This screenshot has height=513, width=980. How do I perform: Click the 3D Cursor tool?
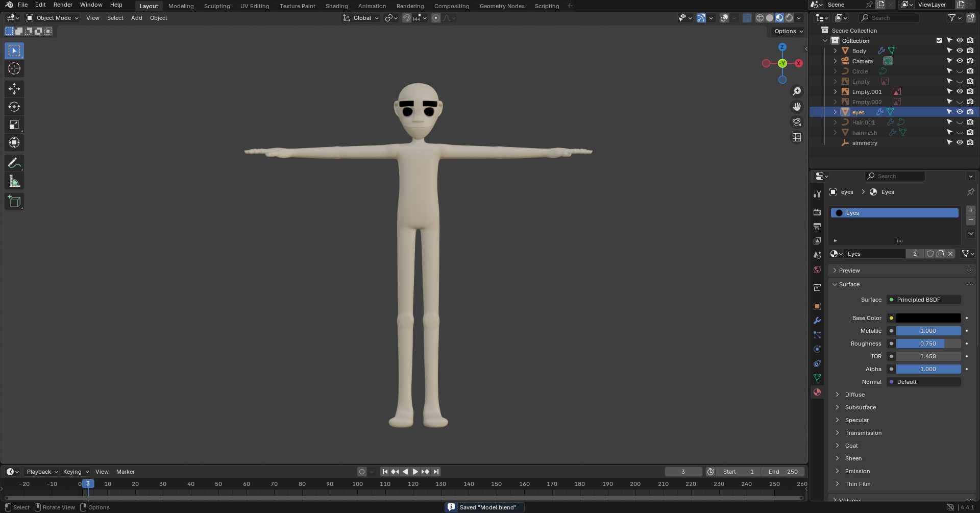coord(14,69)
